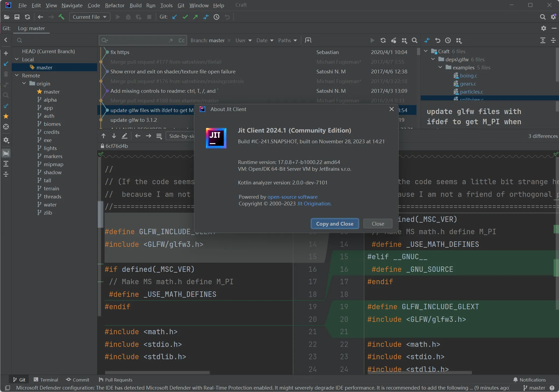Open the Date filter dropdown
The height and width of the screenshot is (392, 559).
coord(265,40)
